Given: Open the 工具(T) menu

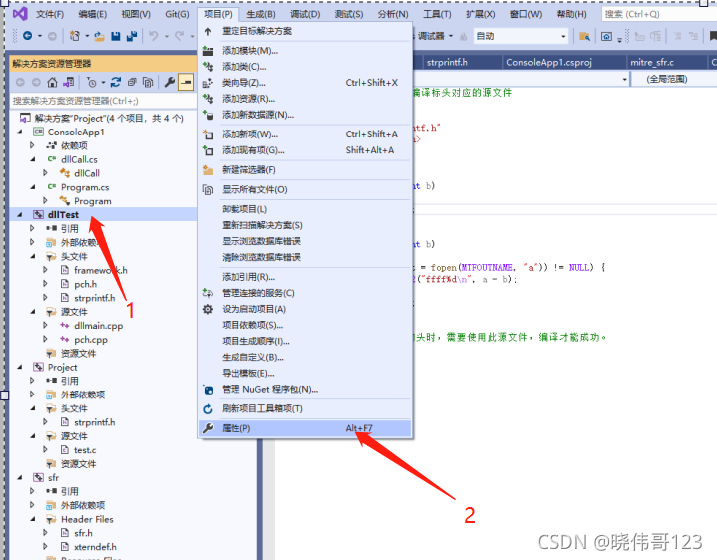Looking at the screenshot, I should [x=437, y=14].
